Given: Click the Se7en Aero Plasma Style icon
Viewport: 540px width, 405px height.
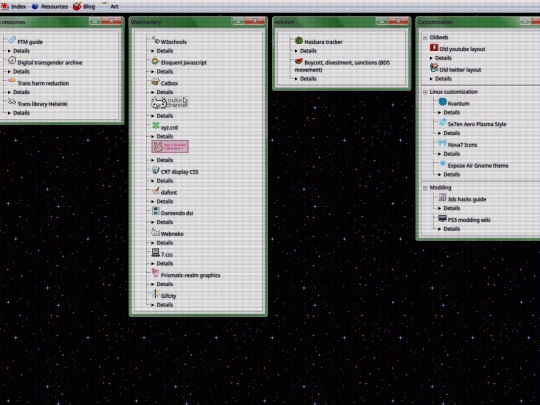Looking at the screenshot, I should [443, 123].
